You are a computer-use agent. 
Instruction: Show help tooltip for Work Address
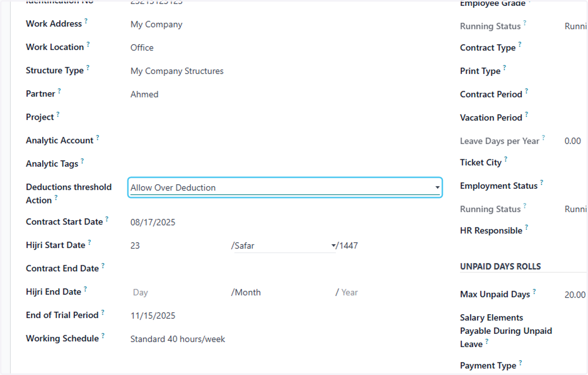pos(86,21)
